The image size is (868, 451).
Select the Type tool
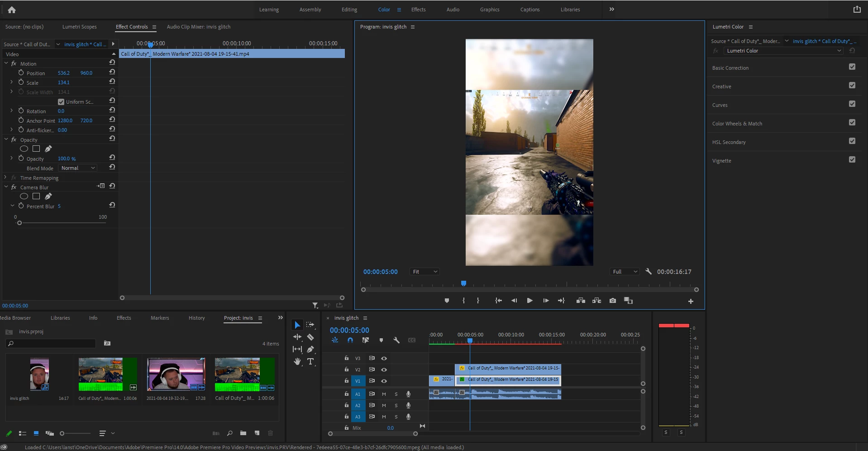pyautogui.click(x=310, y=361)
